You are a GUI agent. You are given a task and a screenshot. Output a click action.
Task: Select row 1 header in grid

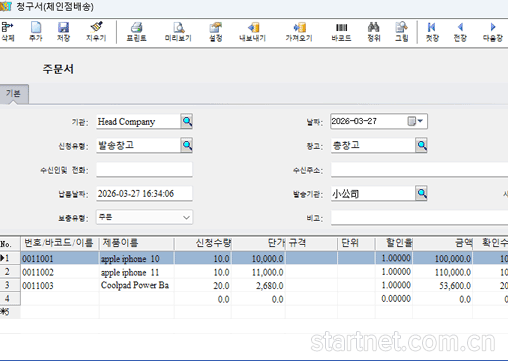pos(10,258)
